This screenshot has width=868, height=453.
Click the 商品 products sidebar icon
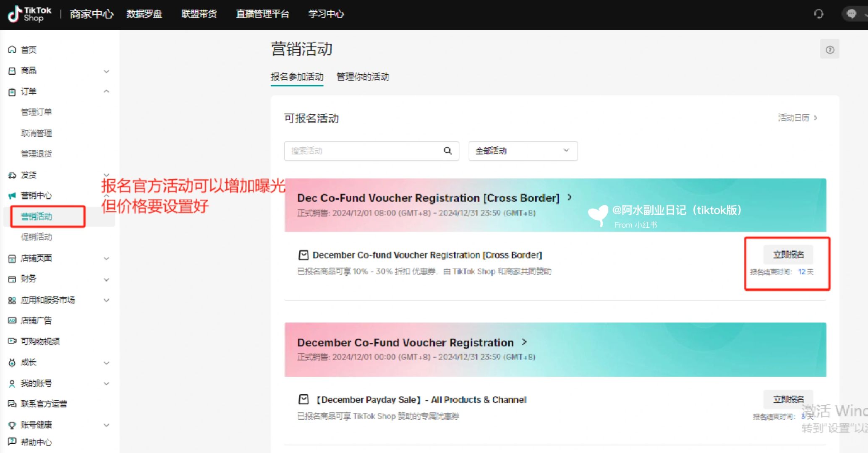12,70
